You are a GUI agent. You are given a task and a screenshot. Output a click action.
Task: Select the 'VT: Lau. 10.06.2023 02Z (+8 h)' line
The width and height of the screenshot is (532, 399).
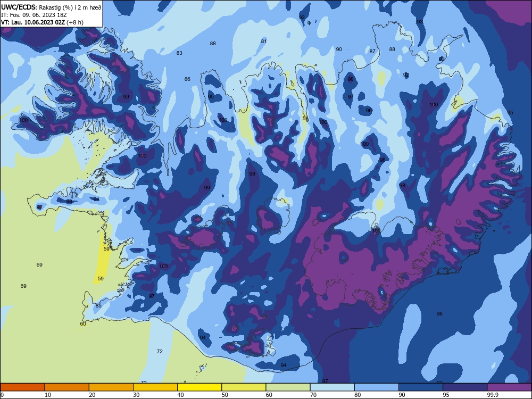click(x=42, y=22)
